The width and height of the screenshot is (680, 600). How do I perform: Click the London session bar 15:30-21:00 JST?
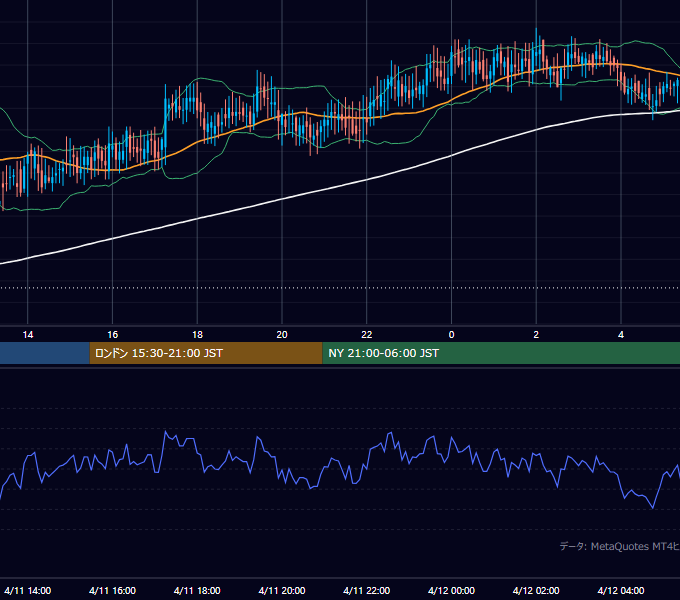point(206,353)
